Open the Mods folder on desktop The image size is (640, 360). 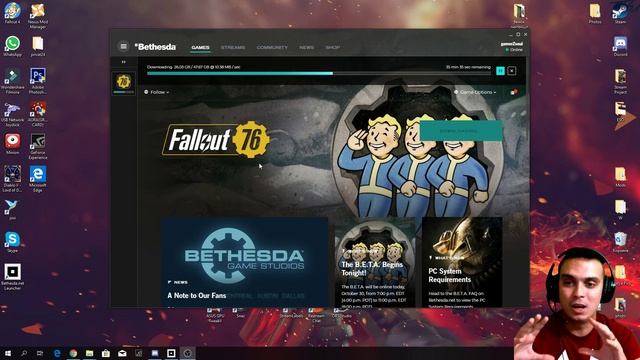click(620, 176)
